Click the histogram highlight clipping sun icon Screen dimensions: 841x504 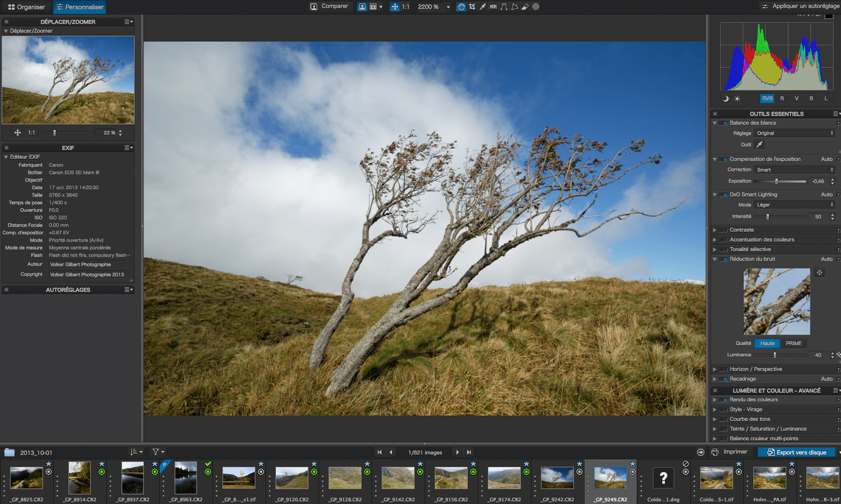point(737,99)
